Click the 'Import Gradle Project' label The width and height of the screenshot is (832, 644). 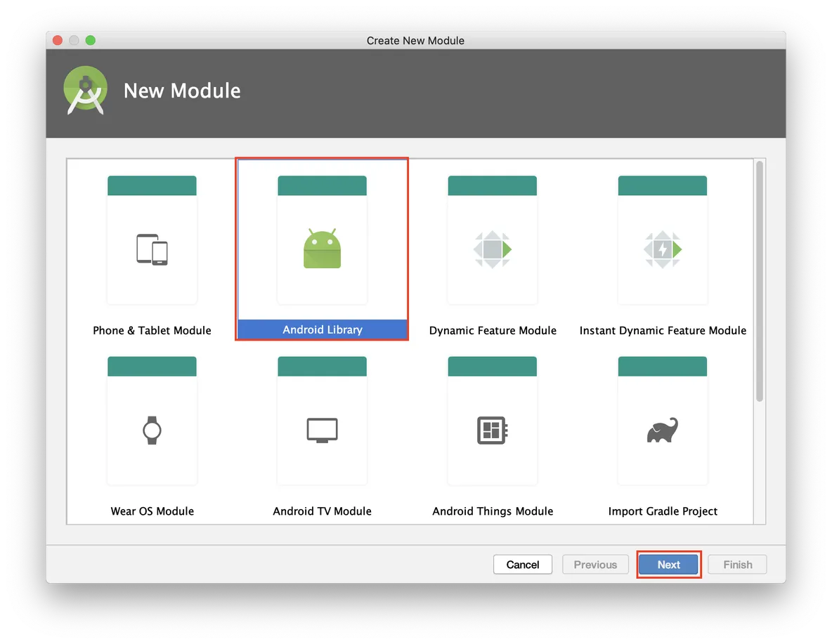coord(663,511)
